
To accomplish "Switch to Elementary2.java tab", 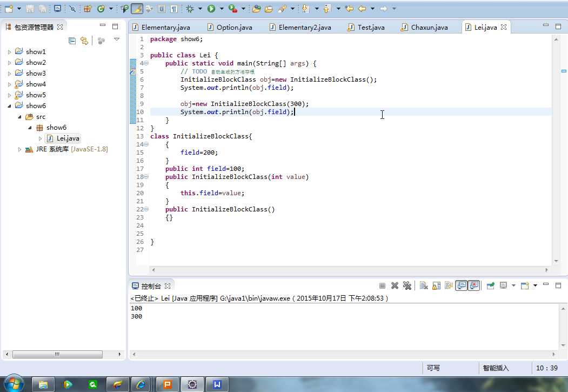I will (300, 27).
